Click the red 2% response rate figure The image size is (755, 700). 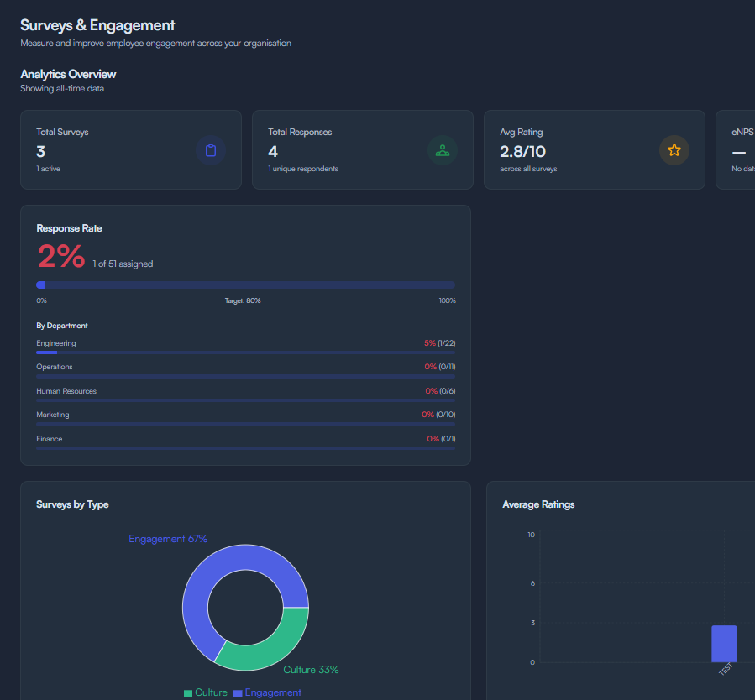click(x=61, y=256)
